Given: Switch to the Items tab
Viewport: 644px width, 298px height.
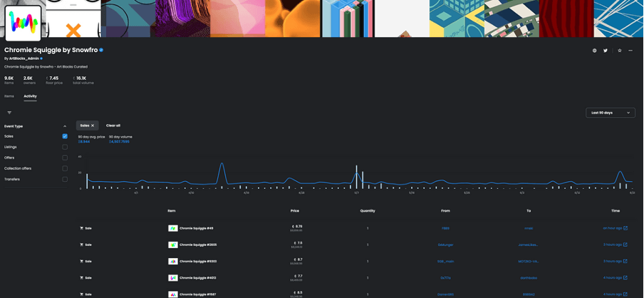Looking at the screenshot, I should [9, 96].
